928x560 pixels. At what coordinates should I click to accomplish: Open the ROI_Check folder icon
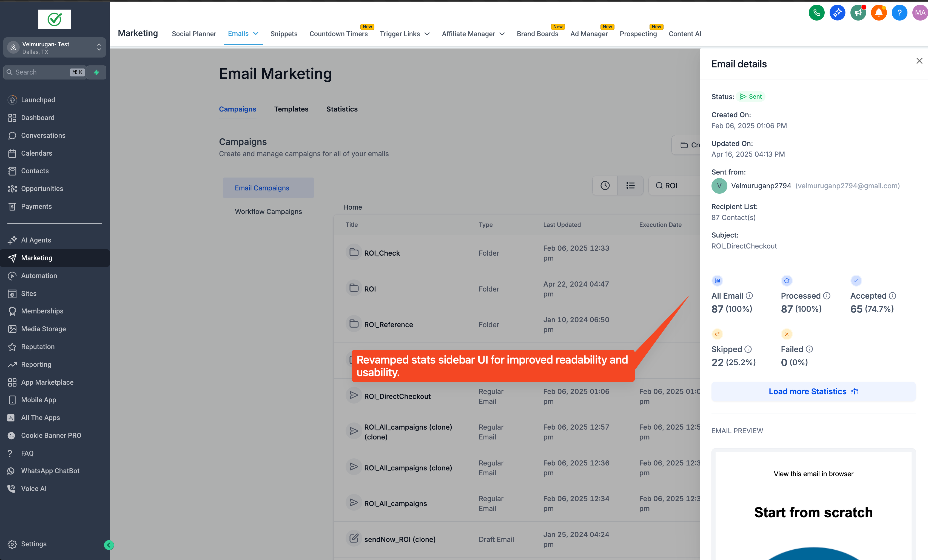pos(354,252)
